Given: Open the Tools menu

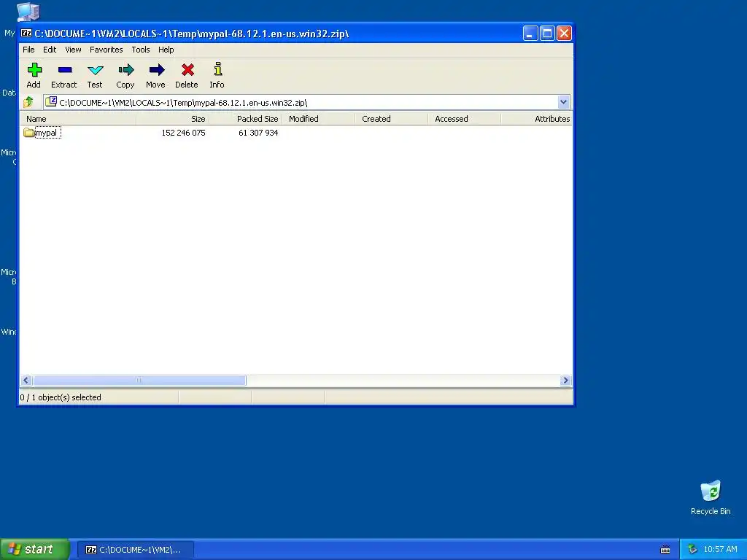Looking at the screenshot, I should (141, 50).
